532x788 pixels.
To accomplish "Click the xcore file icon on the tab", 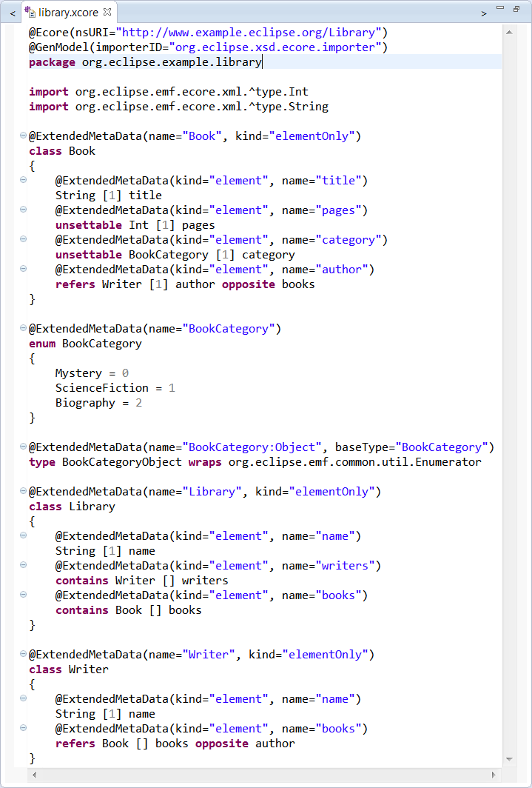I will coord(30,13).
